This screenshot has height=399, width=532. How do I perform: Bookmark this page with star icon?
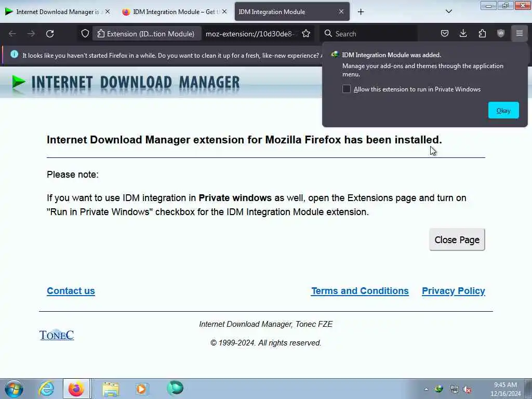click(x=306, y=34)
